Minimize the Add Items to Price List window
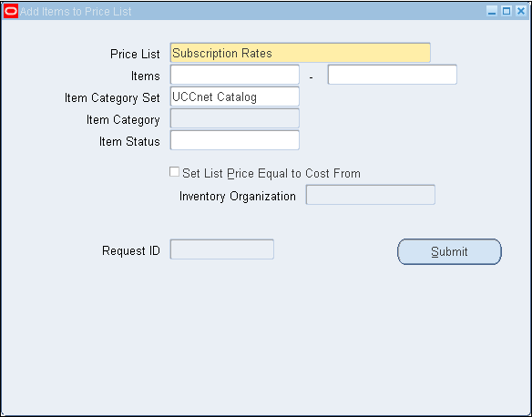The image size is (532, 417). click(492, 11)
